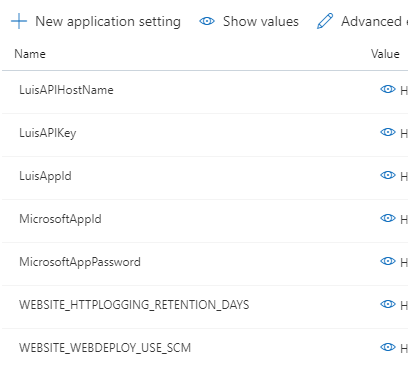Screen dimensions: 408x369
Task: Reveal the LuisAPIHostName value via eye icon
Action: 388,89
